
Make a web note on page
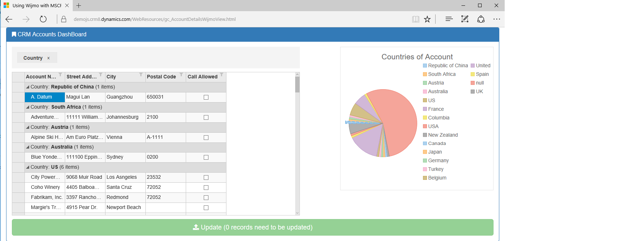pyautogui.click(x=465, y=19)
